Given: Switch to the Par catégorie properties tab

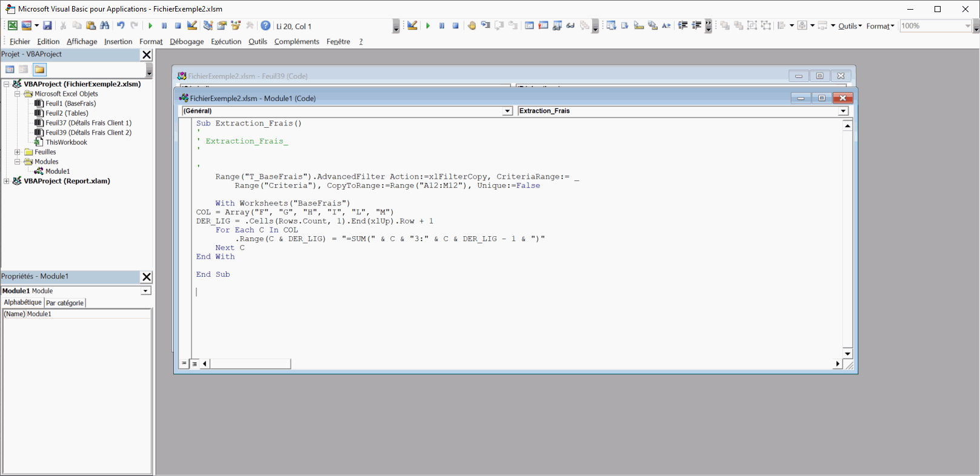Looking at the screenshot, I should point(65,303).
